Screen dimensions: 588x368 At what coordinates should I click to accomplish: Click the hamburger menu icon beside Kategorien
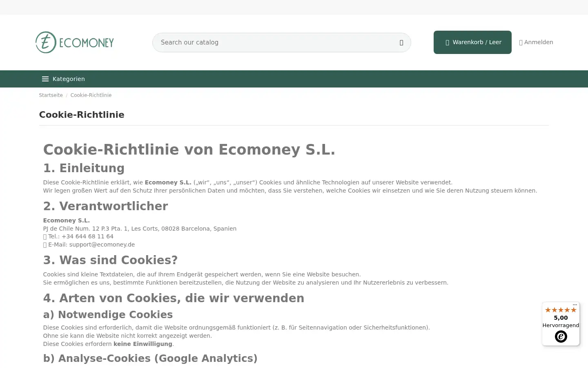pos(45,79)
